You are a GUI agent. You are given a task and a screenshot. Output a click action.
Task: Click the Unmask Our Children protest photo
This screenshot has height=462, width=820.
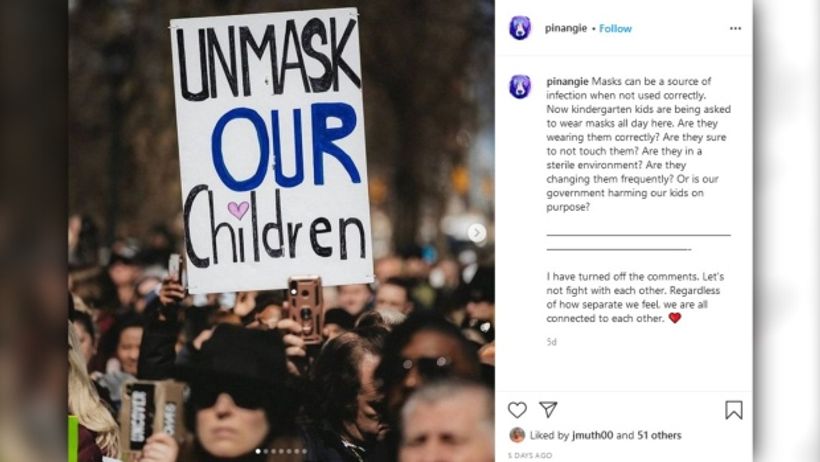(281, 231)
